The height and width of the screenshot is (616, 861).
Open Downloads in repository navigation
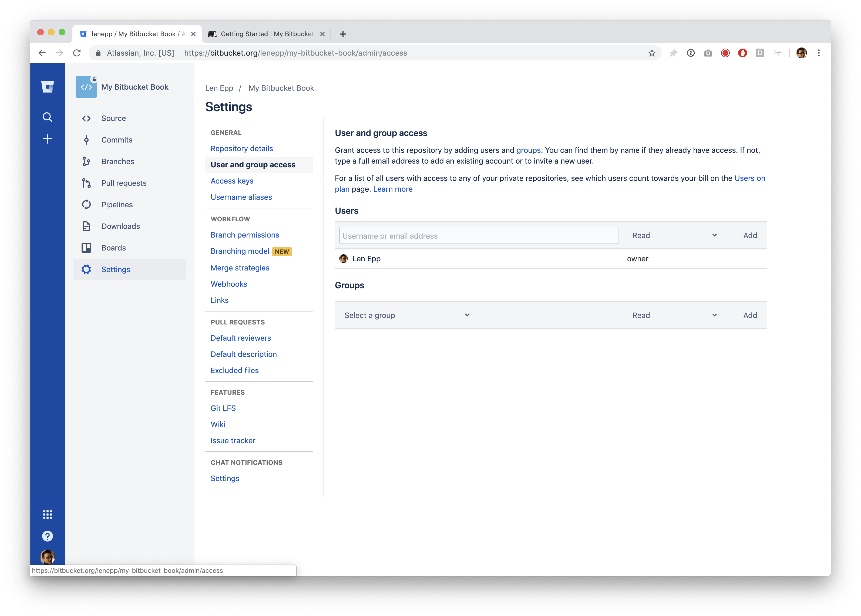(x=121, y=226)
